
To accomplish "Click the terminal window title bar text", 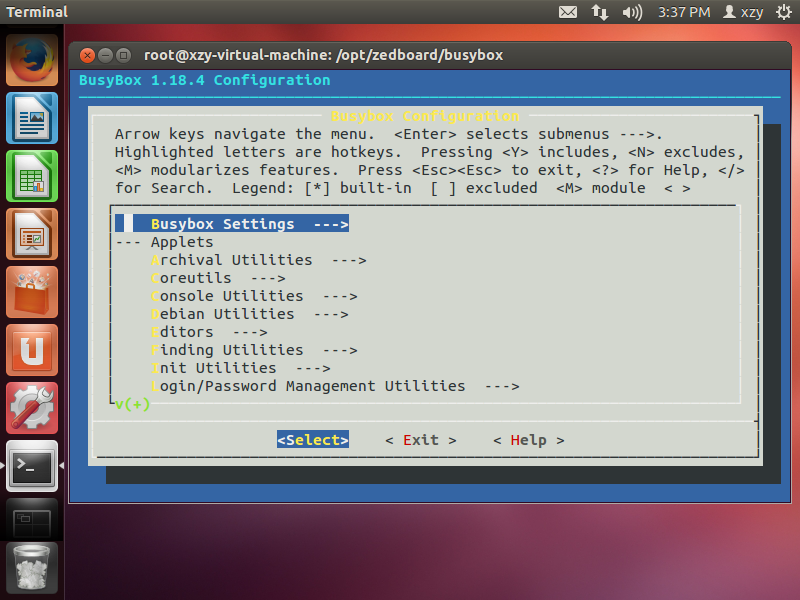I will (x=323, y=55).
